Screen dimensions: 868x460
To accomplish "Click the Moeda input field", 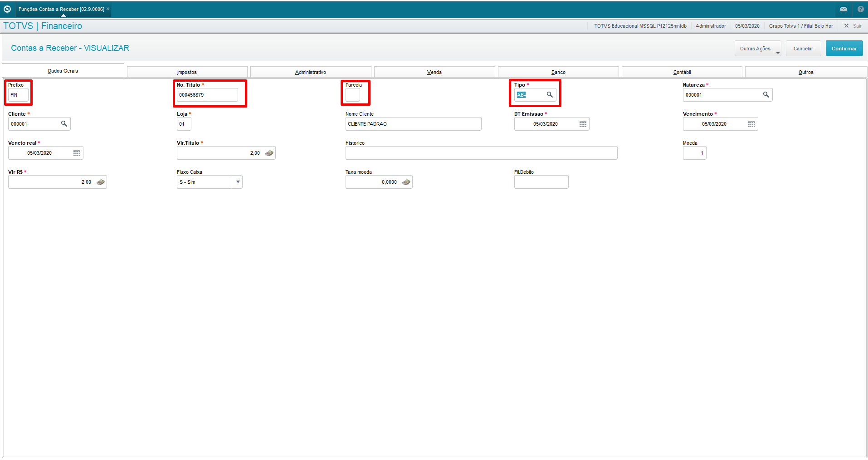I will [x=695, y=153].
